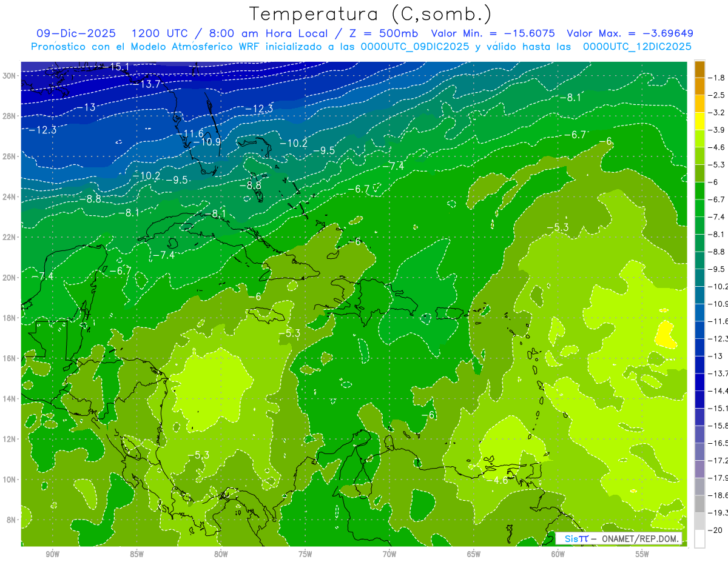Screen dimensions: 728x562
Task: Click the -1.8 legend value
Action: coord(717,78)
